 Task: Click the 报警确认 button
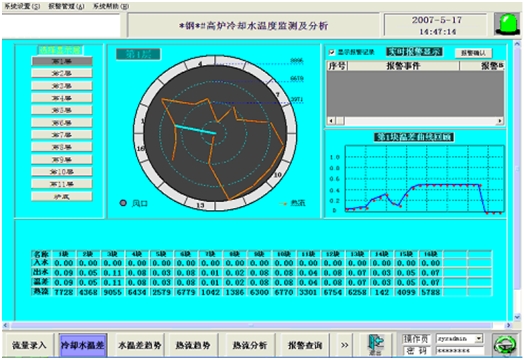(x=473, y=53)
